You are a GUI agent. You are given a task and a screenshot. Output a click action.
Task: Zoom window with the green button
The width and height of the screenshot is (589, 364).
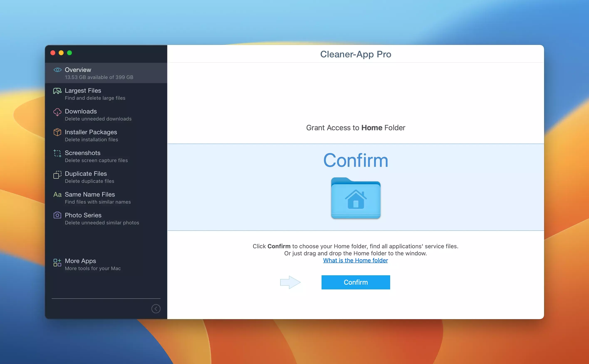(x=69, y=53)
